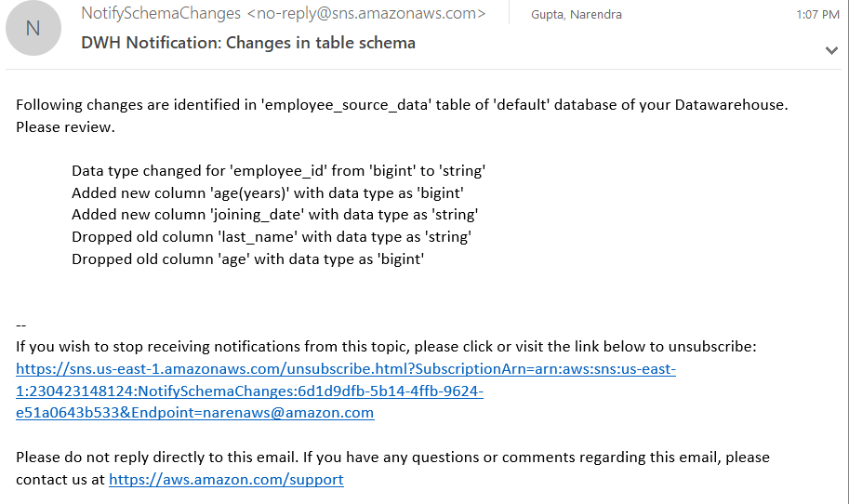This screenshot has height=504, width=849.
Task: Click the 'If you wish to stop' line
Action: tap(386, 347)
